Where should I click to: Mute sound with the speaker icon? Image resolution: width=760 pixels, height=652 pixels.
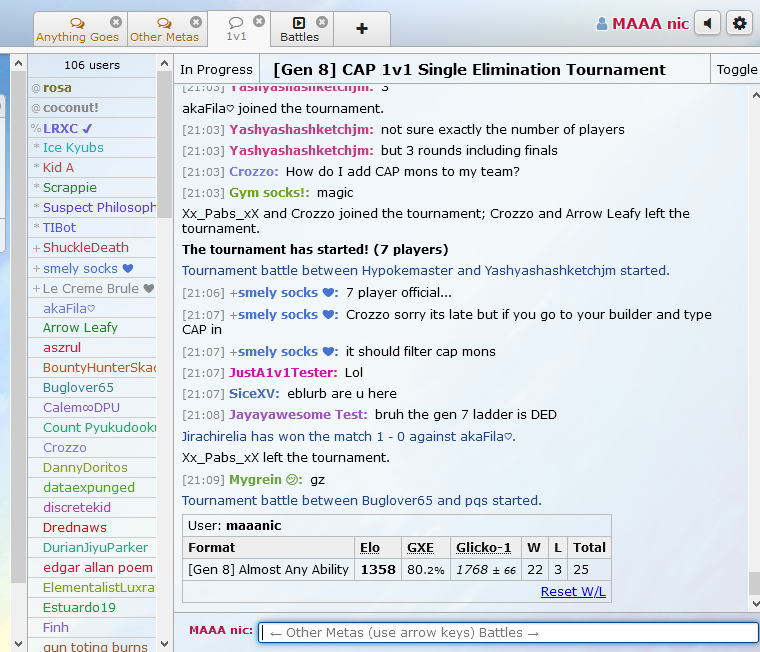[707, 23]
